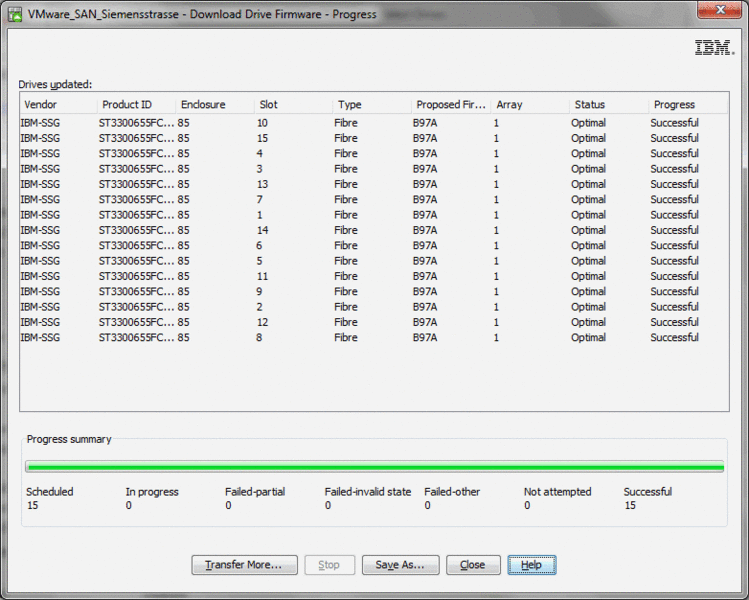Screen dimensions: 749x600
Task: Click the Enclosure column header
Action: pos(214,105)
